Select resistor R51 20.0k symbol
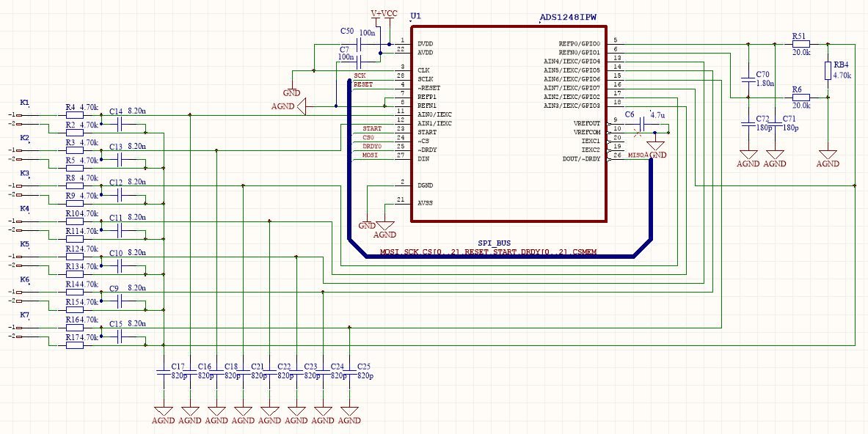 tap(801, 44)
